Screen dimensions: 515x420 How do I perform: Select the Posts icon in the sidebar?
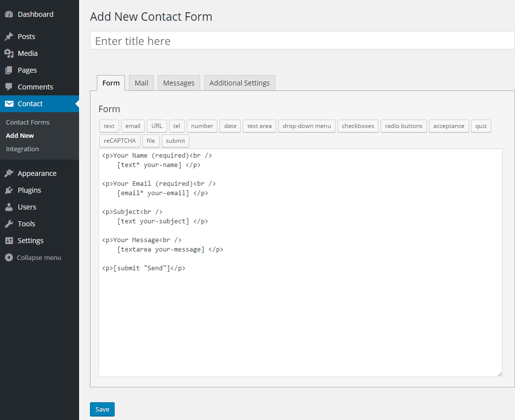tap(10, 36)
